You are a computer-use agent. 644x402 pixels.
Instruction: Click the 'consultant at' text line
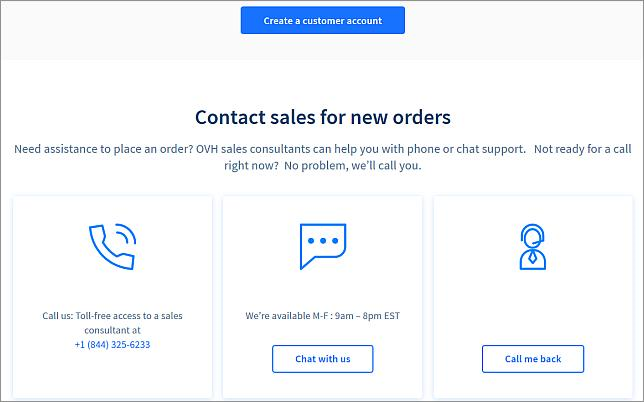coord(113,330)
